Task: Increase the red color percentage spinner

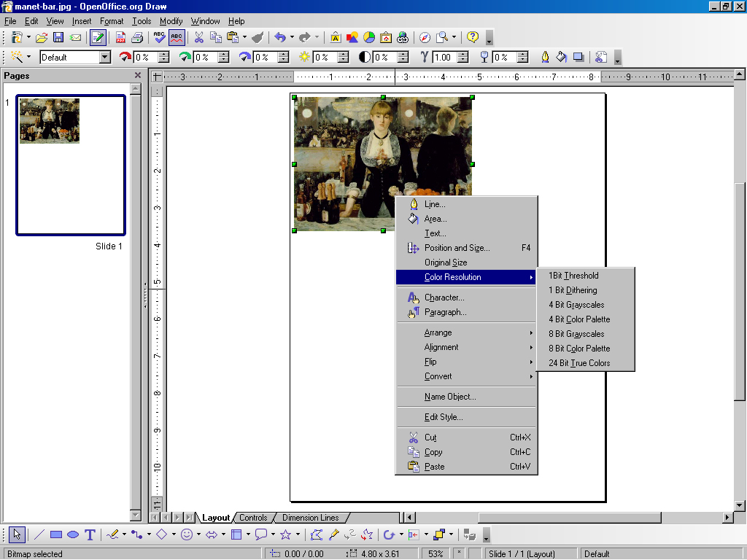Action: (163, 54)
